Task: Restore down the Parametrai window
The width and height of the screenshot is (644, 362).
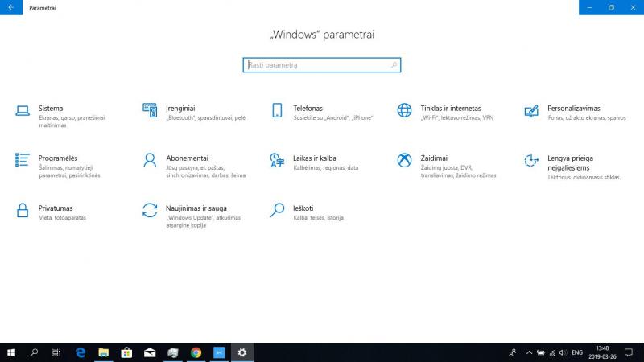Action: 611,7
